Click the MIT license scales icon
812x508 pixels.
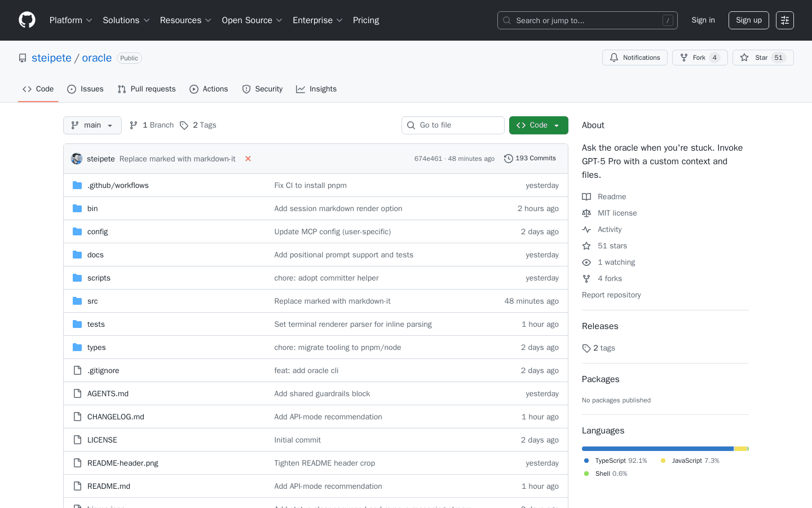click(586, 213)
